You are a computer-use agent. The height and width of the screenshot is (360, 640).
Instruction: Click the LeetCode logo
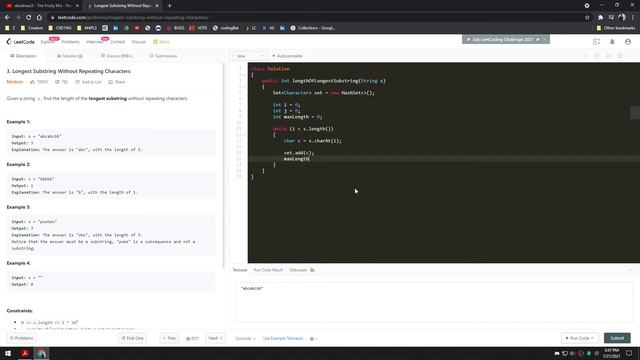click(20, 42)
